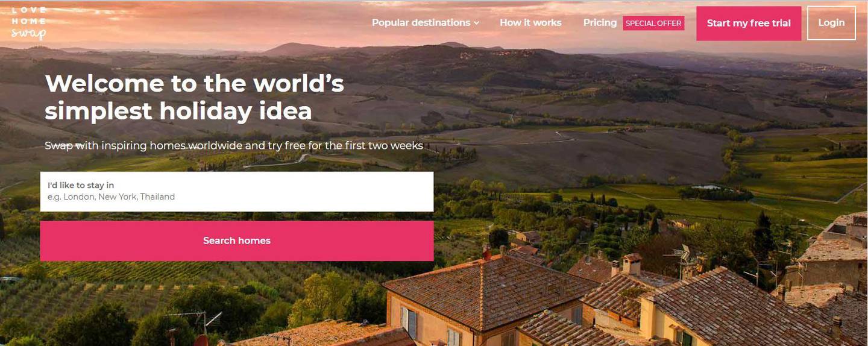
Task: Click the handwritten "swap" word in logo
Action: 29,34
